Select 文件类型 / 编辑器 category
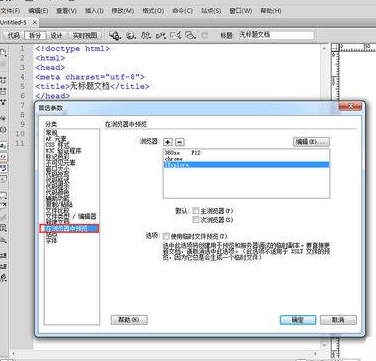This screenshot has height=361, width=376. tap(71, 216)
